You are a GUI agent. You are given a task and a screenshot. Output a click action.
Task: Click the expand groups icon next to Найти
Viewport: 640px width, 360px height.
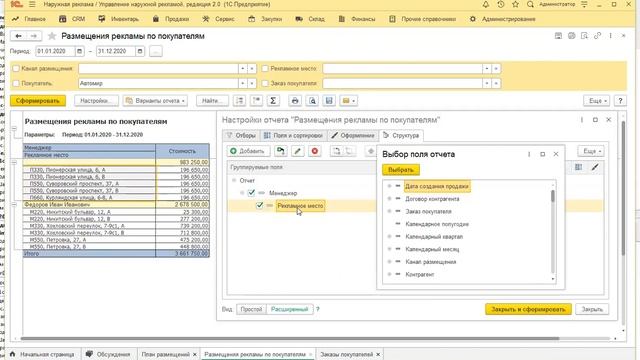pyautogui.click(x=240, y=100)
